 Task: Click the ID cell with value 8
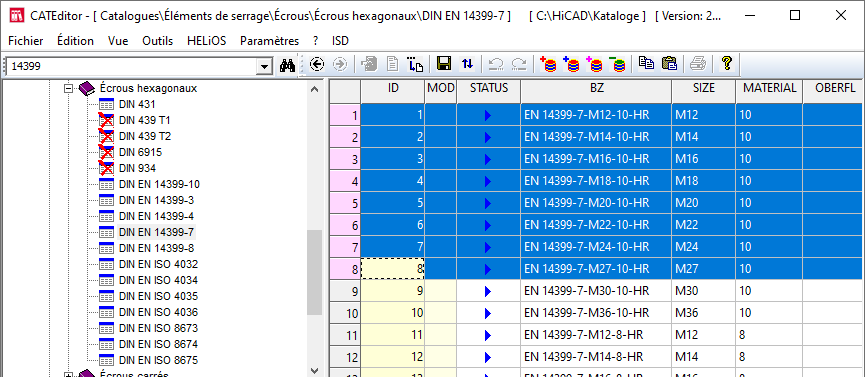[393, 269]
